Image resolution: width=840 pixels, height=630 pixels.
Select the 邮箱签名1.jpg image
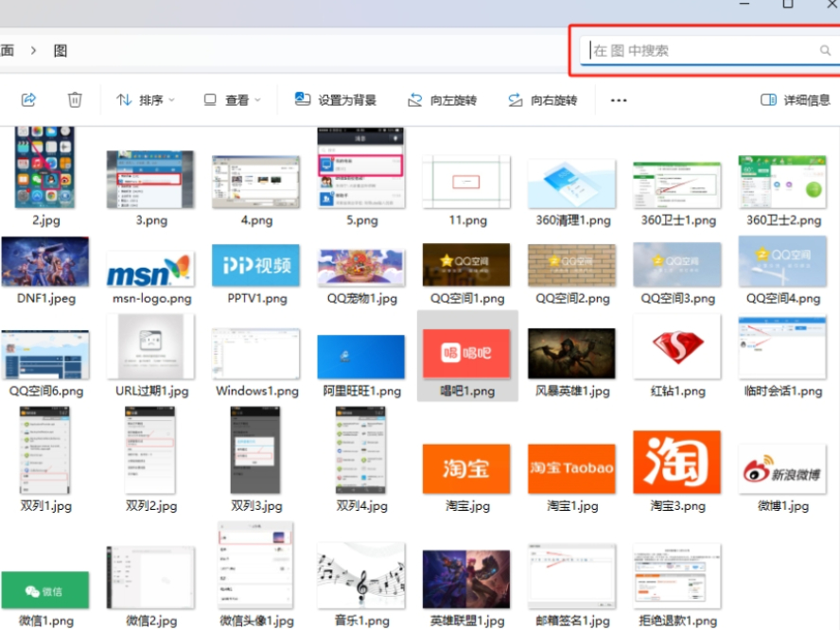click(x=571, y=576)
